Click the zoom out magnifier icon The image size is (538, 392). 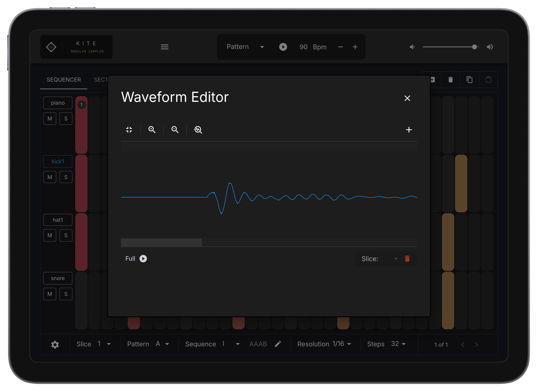(175, 130)
